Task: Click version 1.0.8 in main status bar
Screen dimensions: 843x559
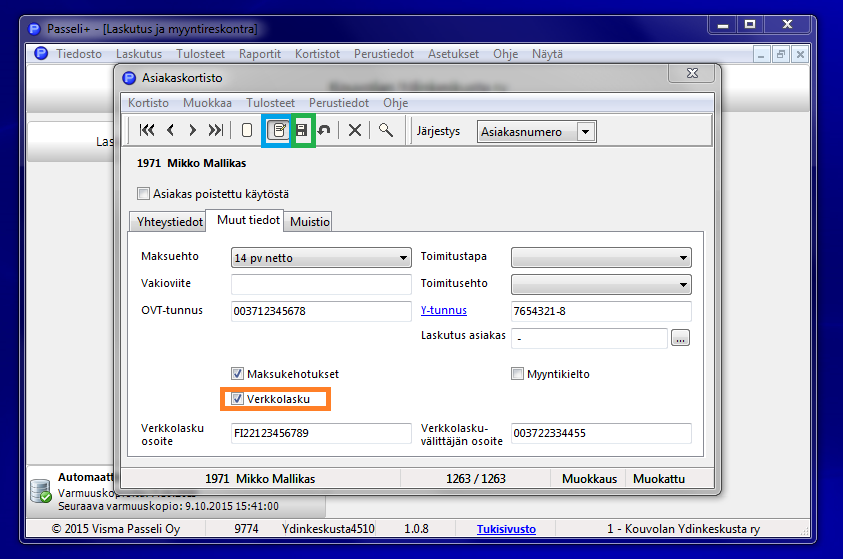Action: click(416, 529)
